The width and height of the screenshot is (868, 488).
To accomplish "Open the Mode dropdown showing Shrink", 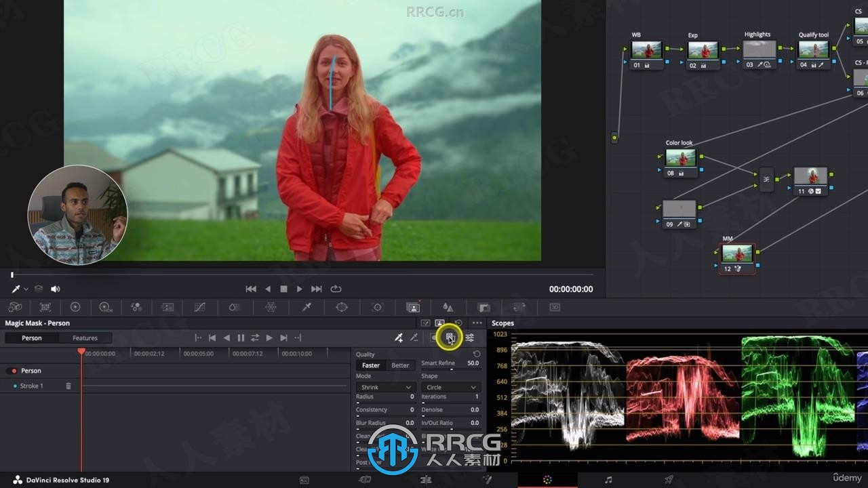I will 384,387.
